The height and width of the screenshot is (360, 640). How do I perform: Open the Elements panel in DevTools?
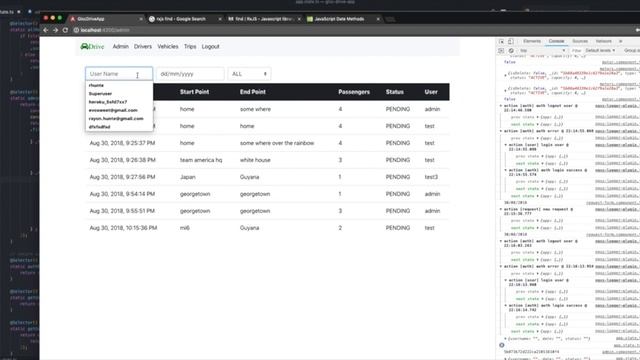(532, 41)
